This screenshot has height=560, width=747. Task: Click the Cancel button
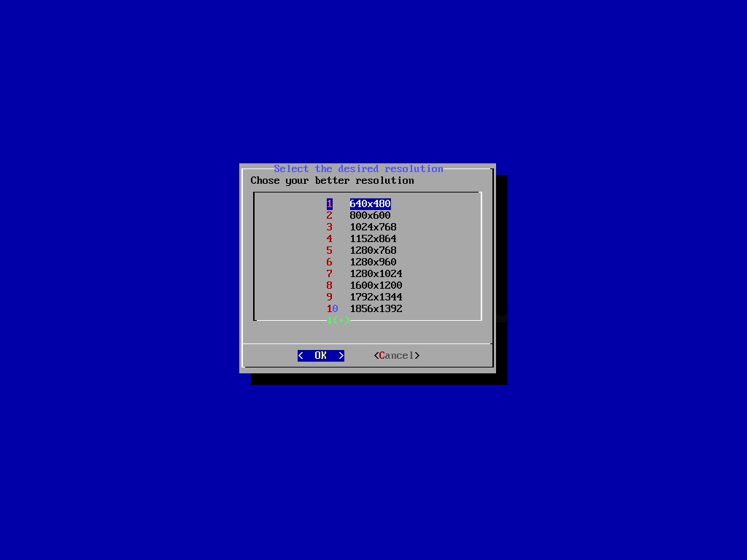397,356
